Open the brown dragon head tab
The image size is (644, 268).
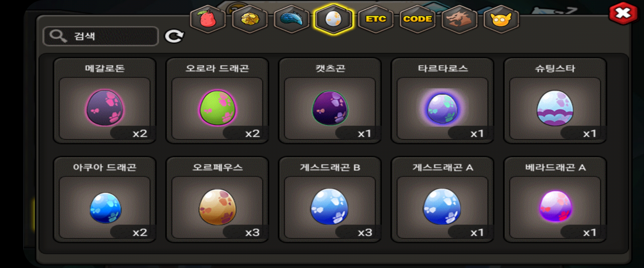pos(459,19)
